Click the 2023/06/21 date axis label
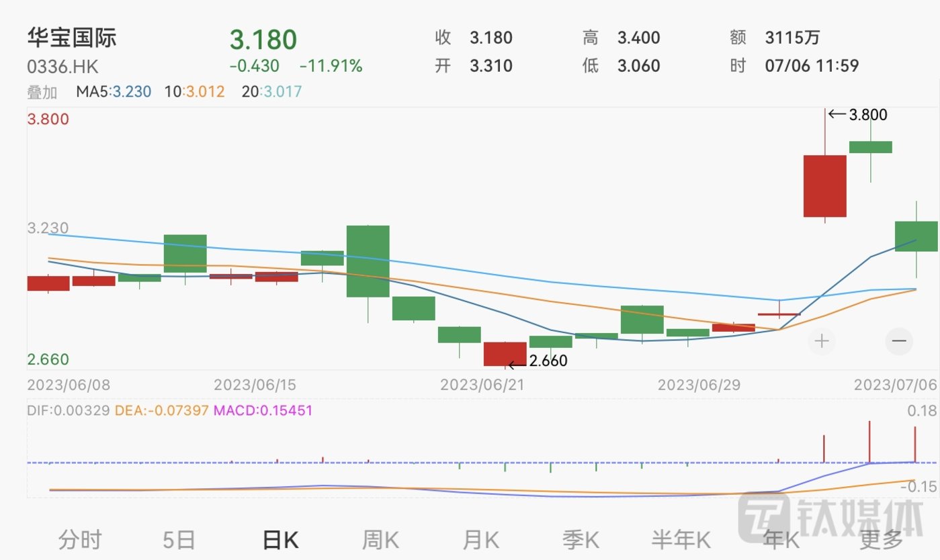The image size is (940, 560). coord(481,385)
